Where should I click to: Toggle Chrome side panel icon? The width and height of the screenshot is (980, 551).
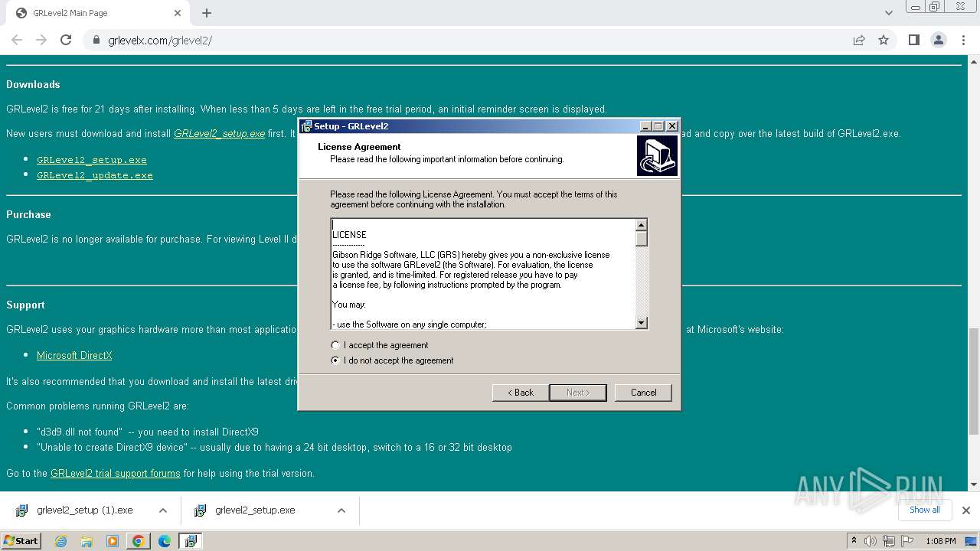[913, 40]
